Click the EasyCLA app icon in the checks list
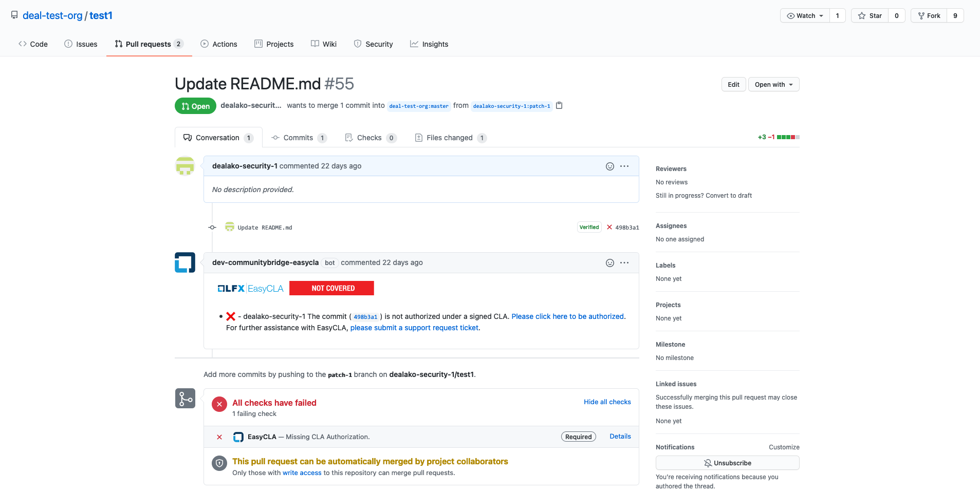 238,437
